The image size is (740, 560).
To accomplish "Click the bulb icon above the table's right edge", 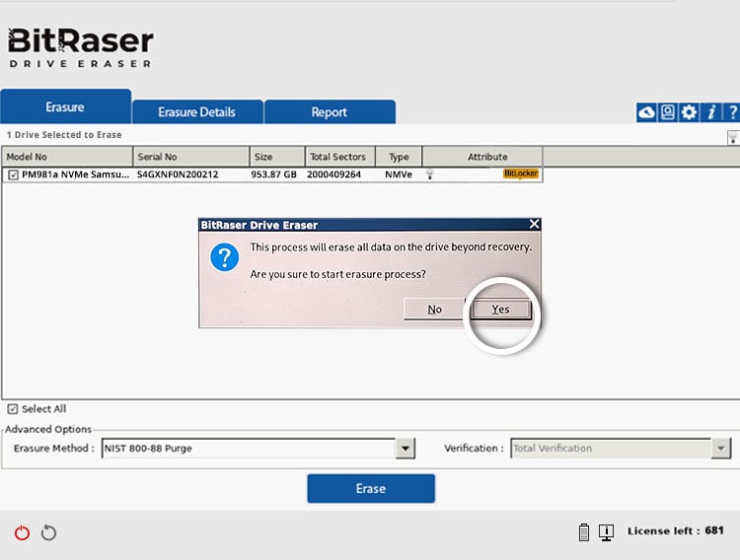I will 733,138.
